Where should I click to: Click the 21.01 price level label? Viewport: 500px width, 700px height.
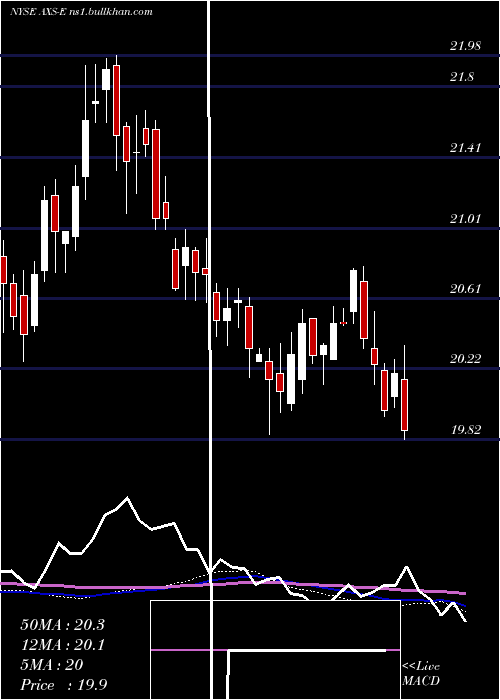465,219
